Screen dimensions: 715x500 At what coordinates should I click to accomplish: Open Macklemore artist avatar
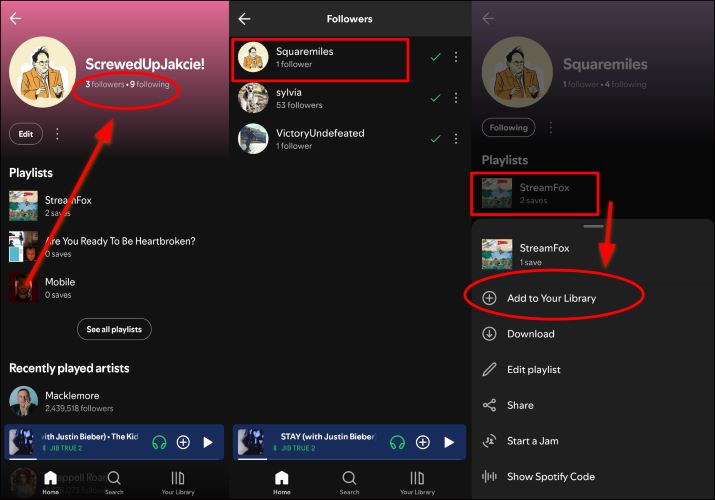click(23, 401)
